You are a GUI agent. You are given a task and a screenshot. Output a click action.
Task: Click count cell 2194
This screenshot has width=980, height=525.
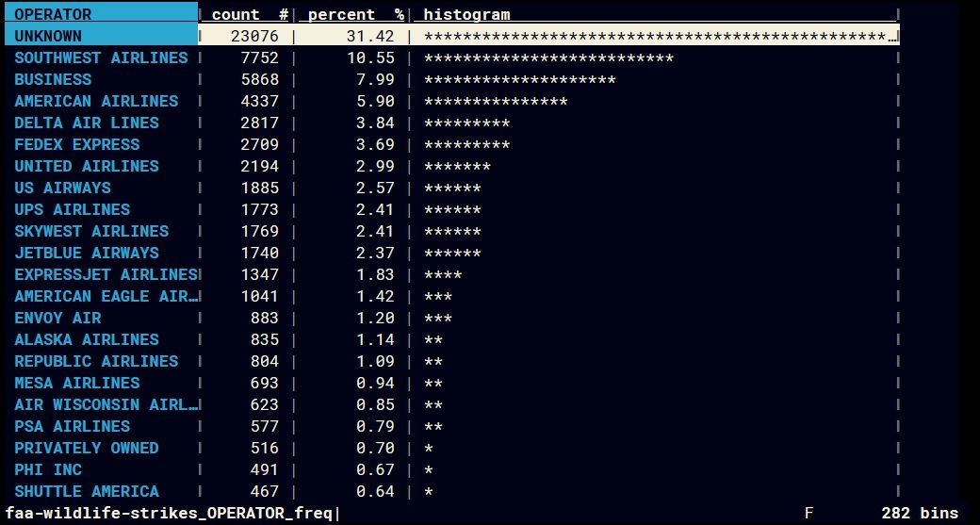[259, 166]
